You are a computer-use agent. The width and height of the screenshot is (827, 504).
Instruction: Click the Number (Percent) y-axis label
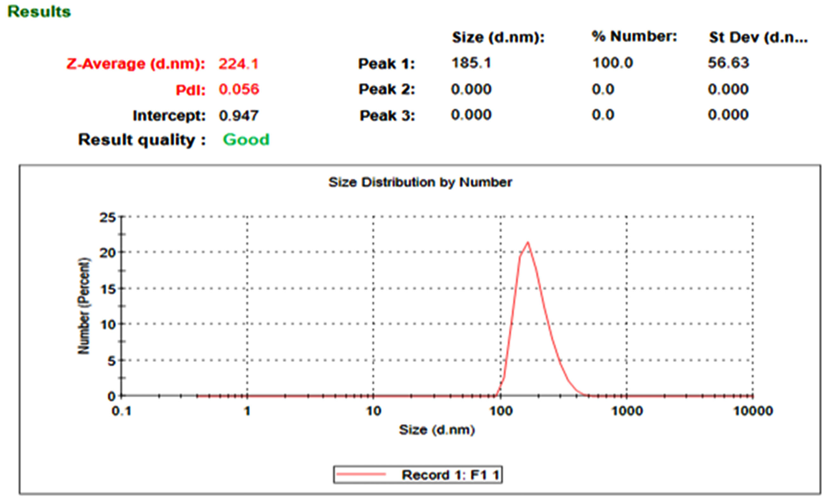tap(84, 306)
